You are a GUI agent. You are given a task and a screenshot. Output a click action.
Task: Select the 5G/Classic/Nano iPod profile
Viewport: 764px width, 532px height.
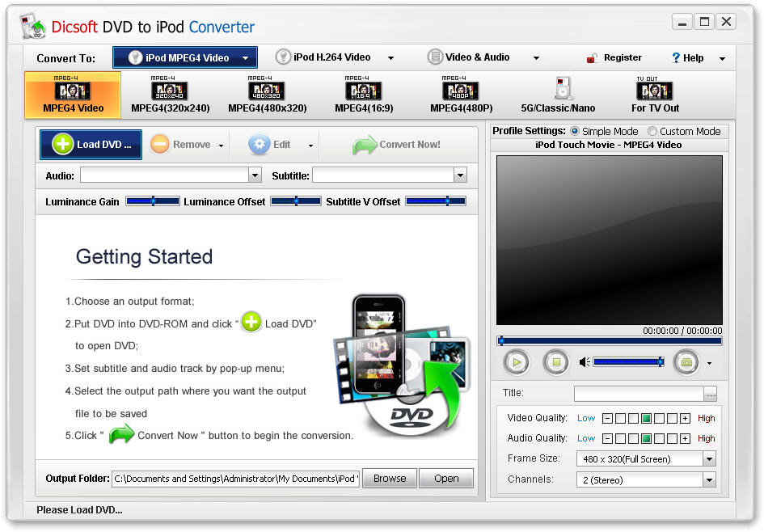558,95
